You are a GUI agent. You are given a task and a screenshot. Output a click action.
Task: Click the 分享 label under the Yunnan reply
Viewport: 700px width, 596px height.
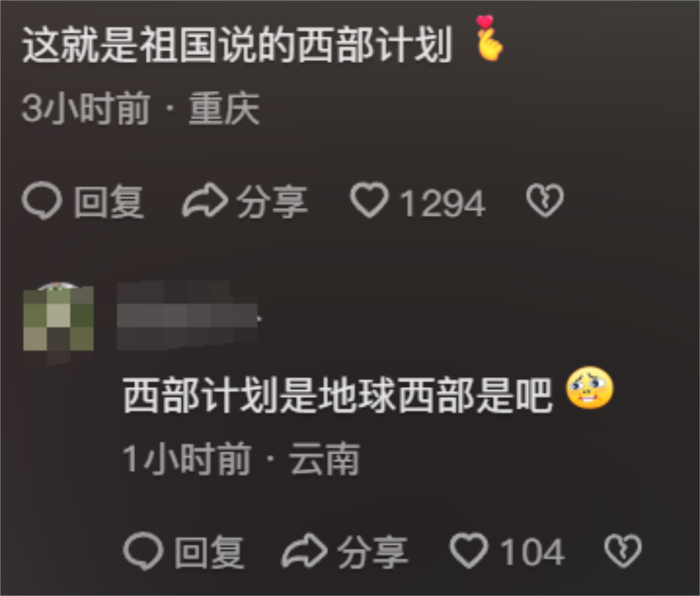pos(372,553)
